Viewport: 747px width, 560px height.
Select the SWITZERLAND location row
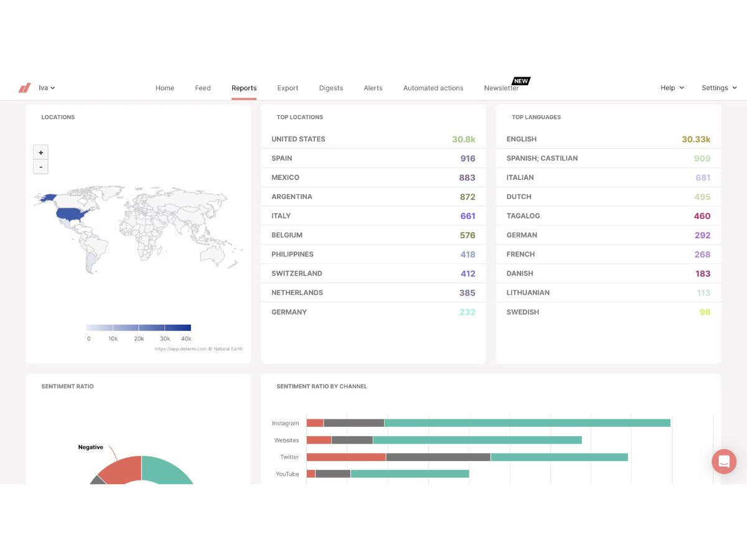pyautogui.click(x=373, y=273)
